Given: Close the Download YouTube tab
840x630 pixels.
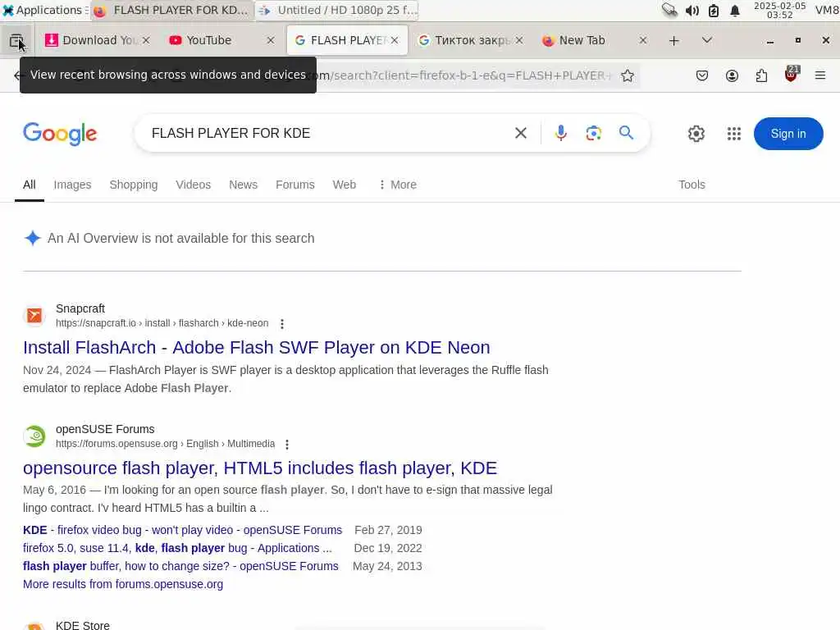Looking at the screenshot, I should click(146, 41).
